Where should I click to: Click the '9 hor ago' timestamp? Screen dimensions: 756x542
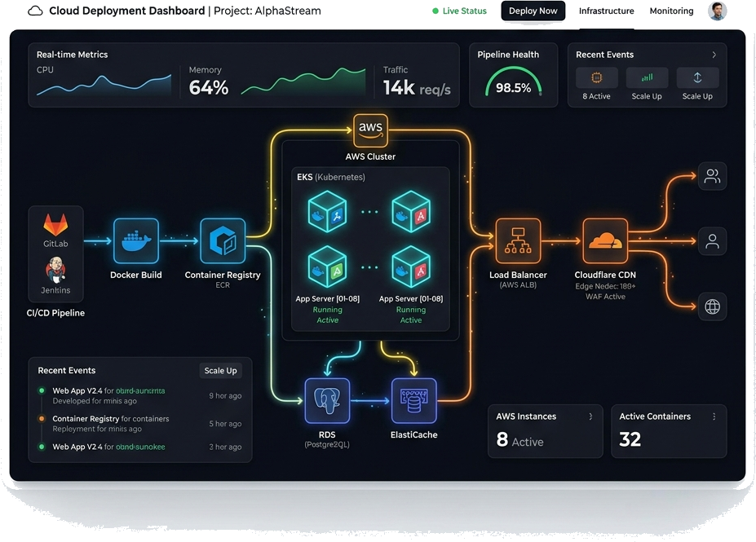[x=225, y=395]
